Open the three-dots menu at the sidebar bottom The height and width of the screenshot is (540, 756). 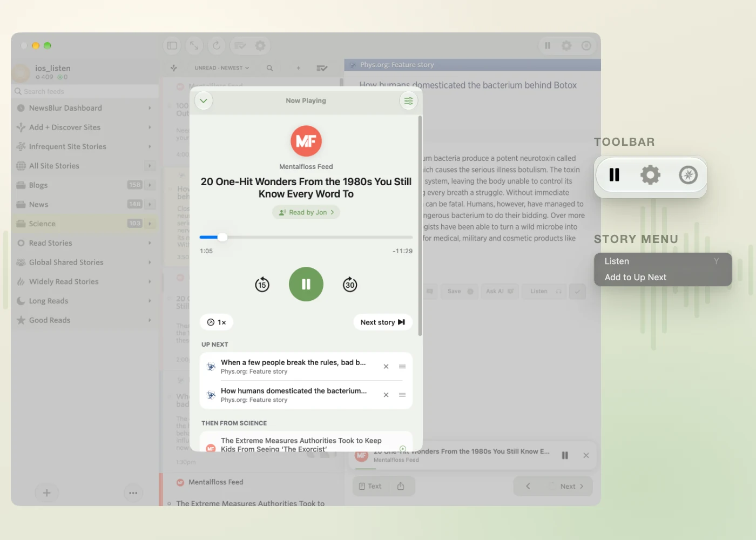(x=133, y=492)
